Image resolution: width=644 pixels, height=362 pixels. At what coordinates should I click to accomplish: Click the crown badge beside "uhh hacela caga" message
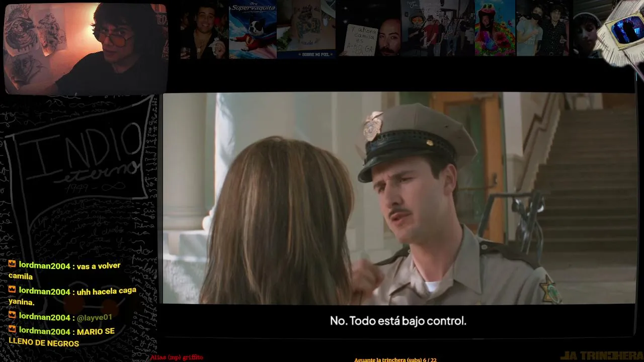tap(12, 290)
